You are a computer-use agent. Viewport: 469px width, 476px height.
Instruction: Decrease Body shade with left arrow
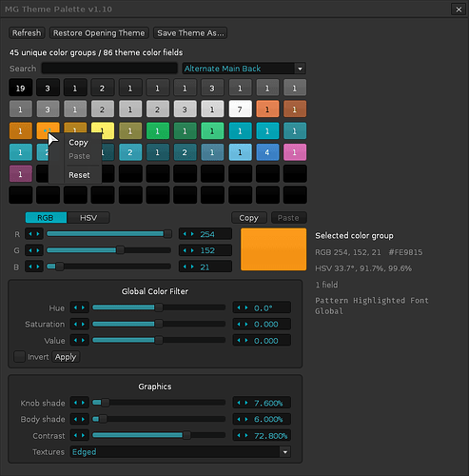[75, 419]
